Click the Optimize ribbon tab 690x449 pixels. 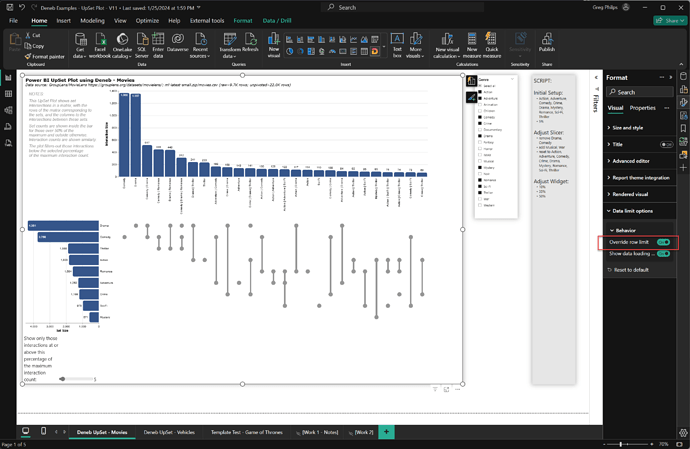click(147, 21)
